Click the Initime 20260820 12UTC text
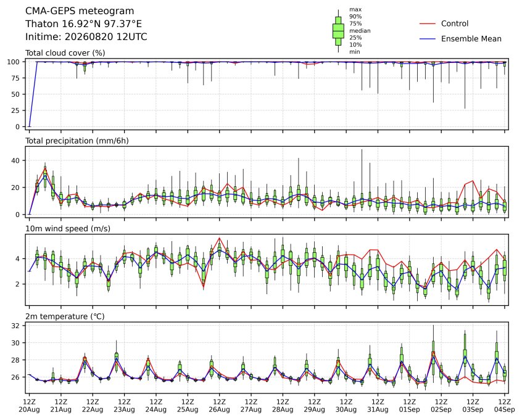Viewport: 522px width, 420px height. 86,36
